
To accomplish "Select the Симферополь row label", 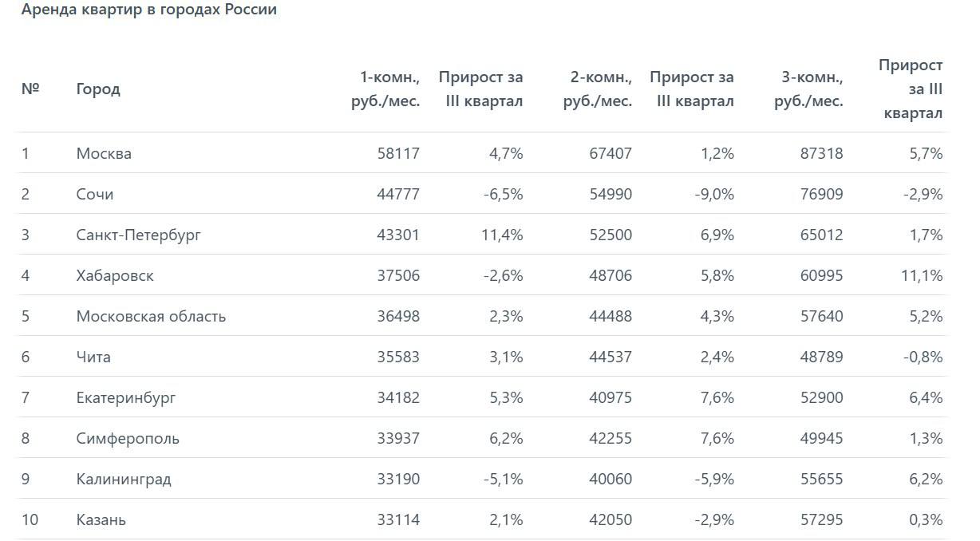I will coord(128,438).
